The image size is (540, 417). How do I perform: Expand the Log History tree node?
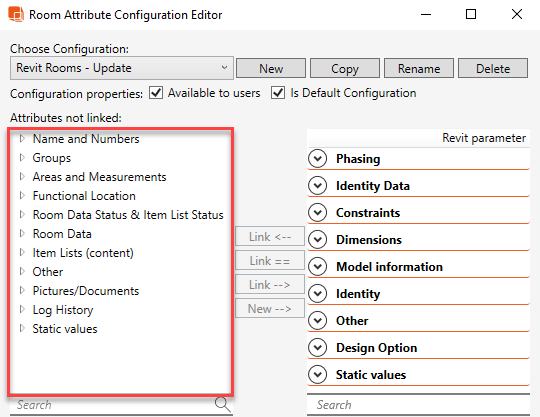22,310
